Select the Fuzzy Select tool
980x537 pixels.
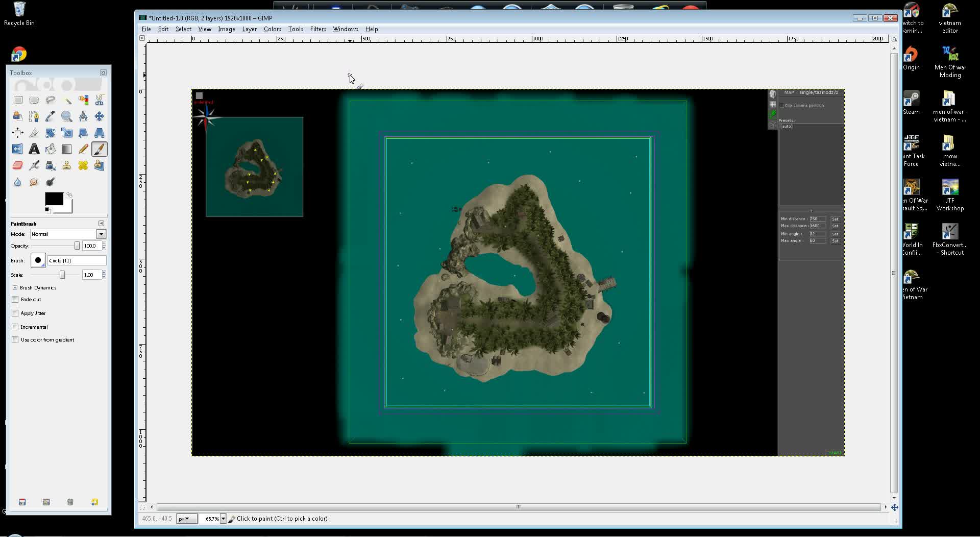point(67,100)
